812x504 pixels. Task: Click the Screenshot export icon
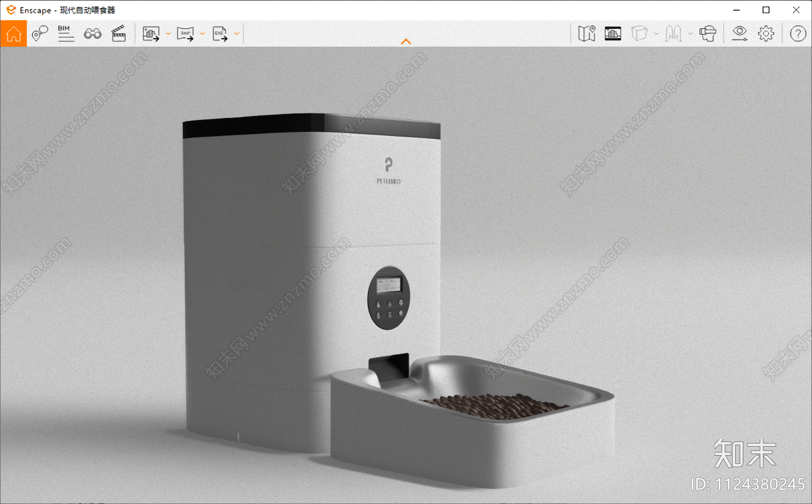tap(151, 34)
